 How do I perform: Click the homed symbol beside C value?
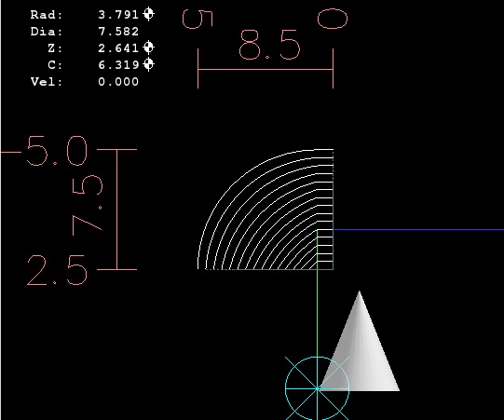tap(148, 64)
